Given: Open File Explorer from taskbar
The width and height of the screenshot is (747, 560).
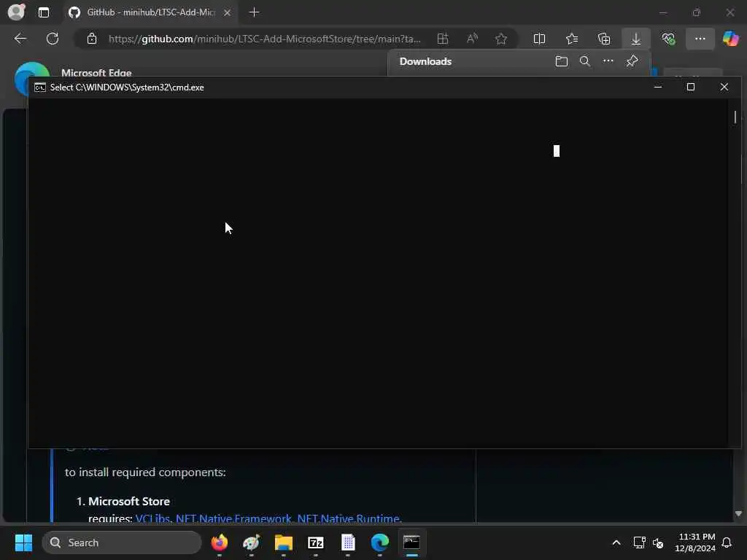Looking at the screenshot, I should [284, 542].
